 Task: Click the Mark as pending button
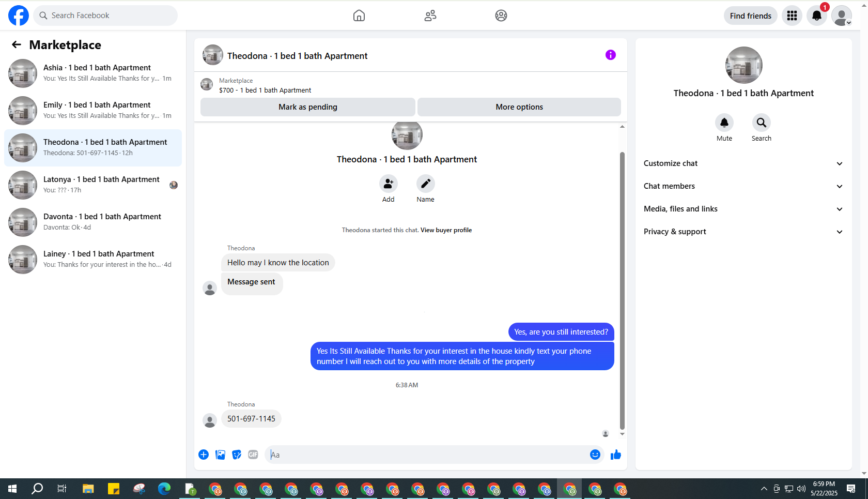pyautogui.click(x=308, y=107)
